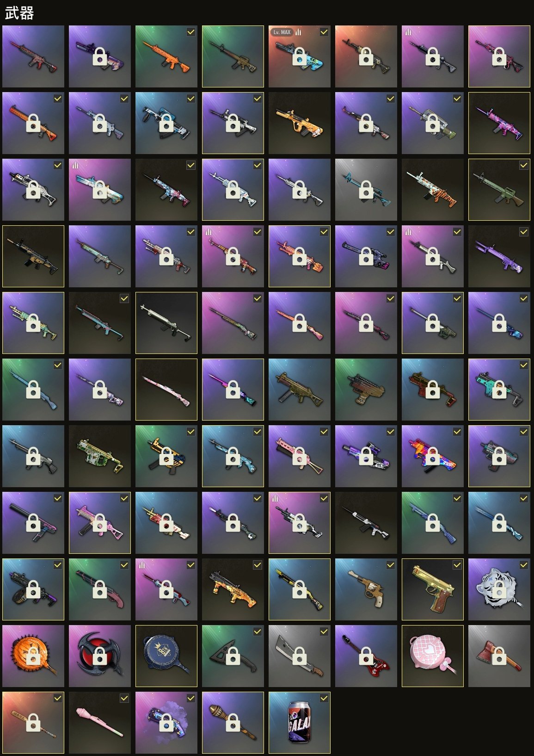Click the lock on the red-black shuriken
The width and height of the screenshot is (534, 756).
100,656
